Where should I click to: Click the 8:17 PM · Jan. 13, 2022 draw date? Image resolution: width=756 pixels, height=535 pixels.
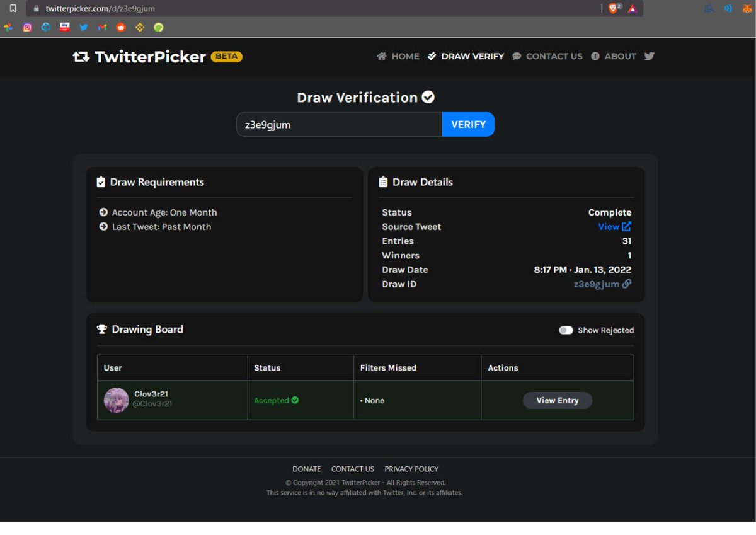coord(583,270)
